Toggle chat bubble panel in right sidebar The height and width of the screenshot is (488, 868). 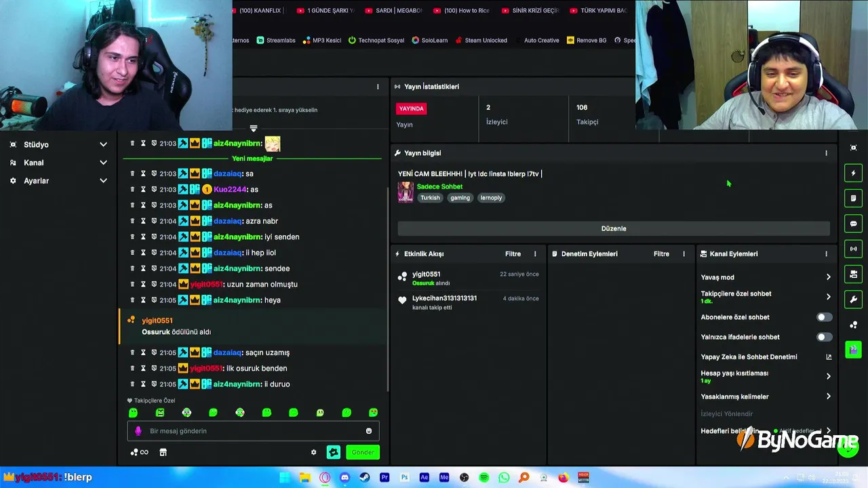853,224
